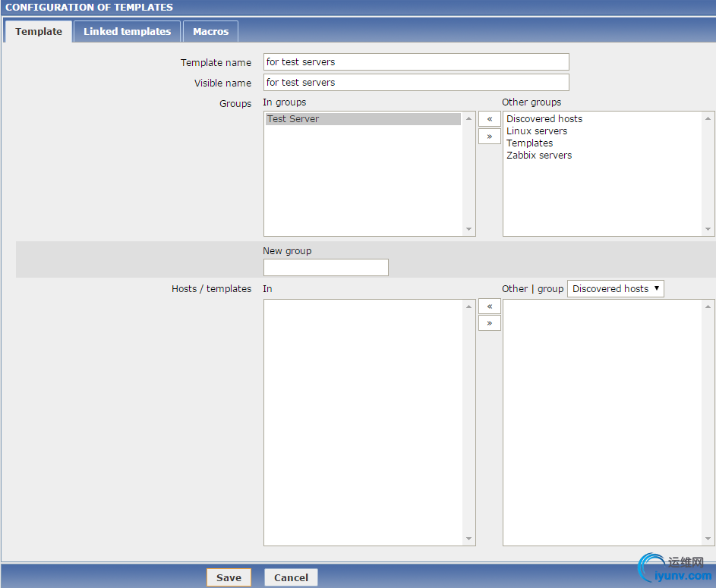Click the Hosts In list scrollbar down arrow
Image resolution: width=716 pixels, height=588 pixels.
tap(468, 539)
